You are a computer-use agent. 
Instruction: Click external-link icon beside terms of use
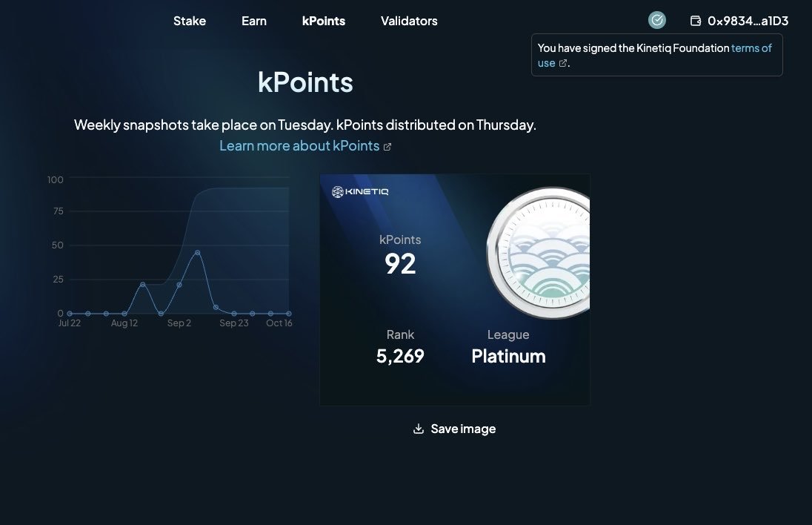point(562,64)
